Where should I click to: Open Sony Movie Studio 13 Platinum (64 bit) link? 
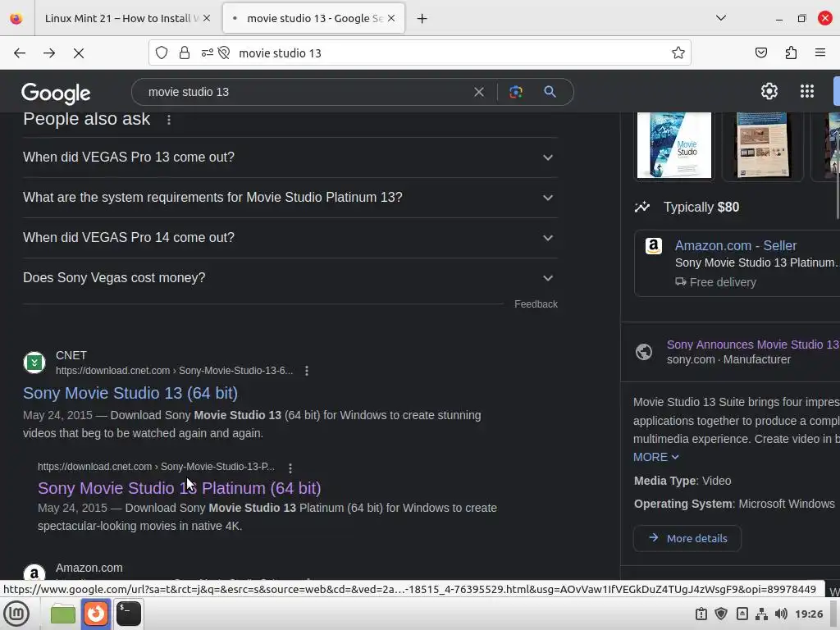(180, 488)
